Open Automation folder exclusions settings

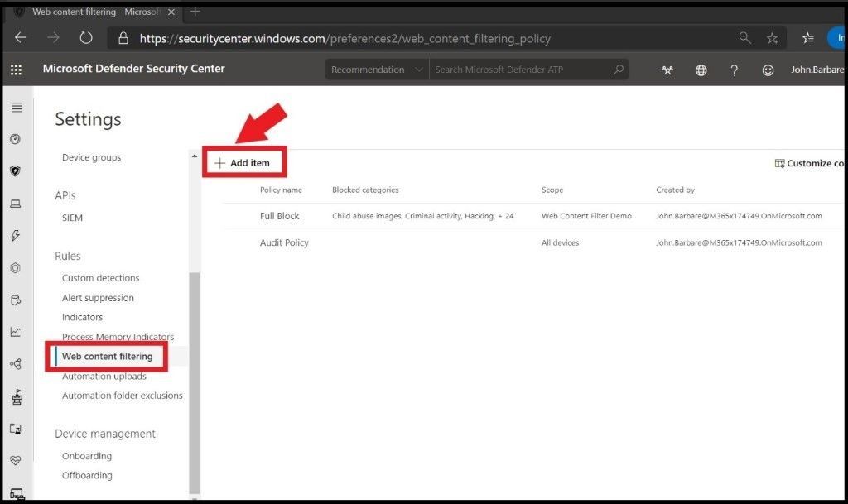click(x=123, y=396)
